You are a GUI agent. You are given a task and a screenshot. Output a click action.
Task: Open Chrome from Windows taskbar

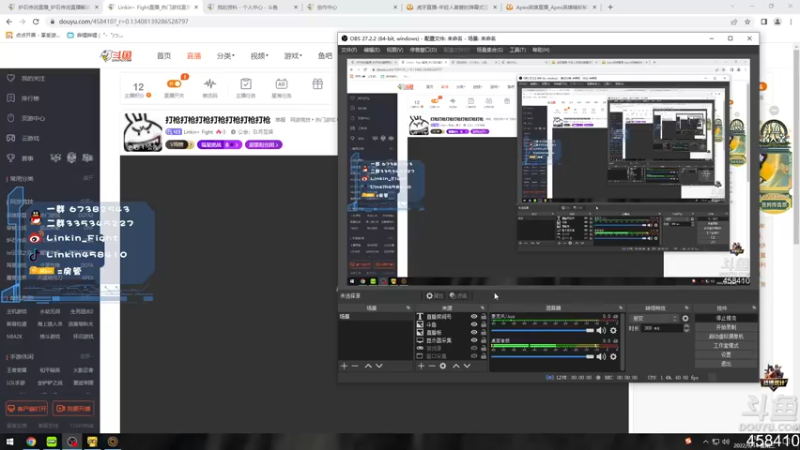click(x=31, y=441)
